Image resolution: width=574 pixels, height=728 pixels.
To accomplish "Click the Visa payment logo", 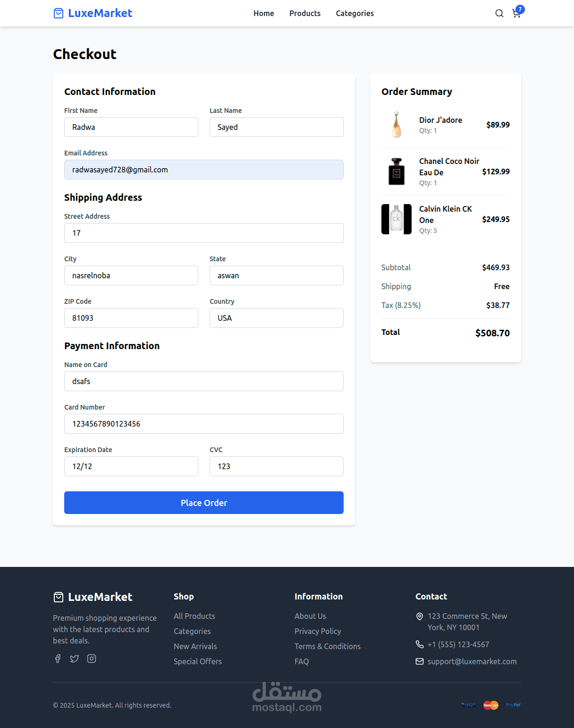I will (x=469, y=705).
